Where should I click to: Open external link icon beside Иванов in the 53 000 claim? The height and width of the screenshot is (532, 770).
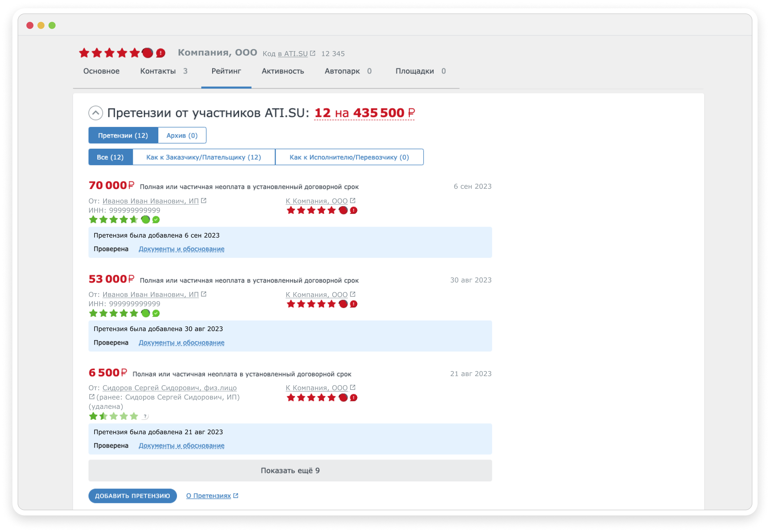(204, 294)
